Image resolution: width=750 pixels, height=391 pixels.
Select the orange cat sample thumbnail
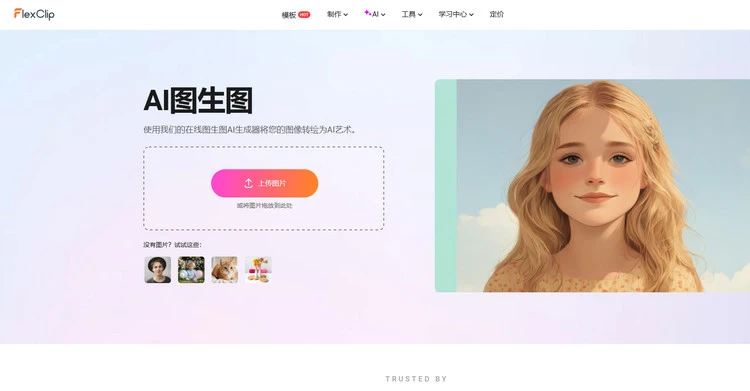[225, 269]
